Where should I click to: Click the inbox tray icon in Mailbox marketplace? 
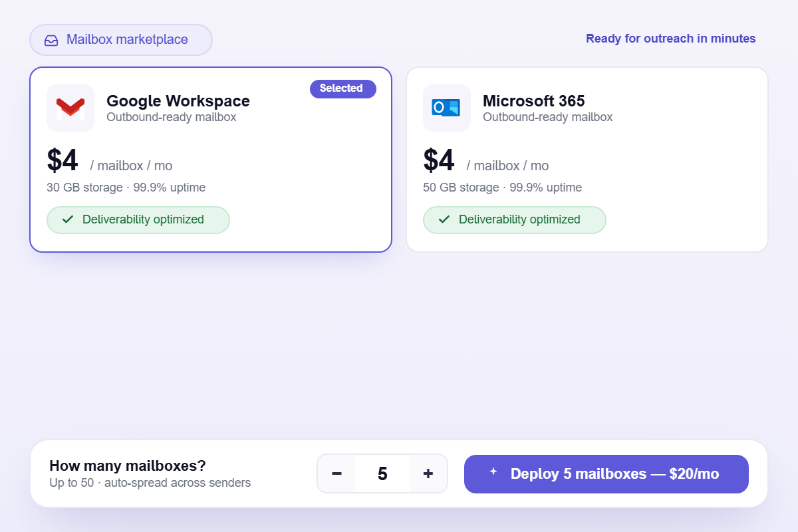click(51, 40)
